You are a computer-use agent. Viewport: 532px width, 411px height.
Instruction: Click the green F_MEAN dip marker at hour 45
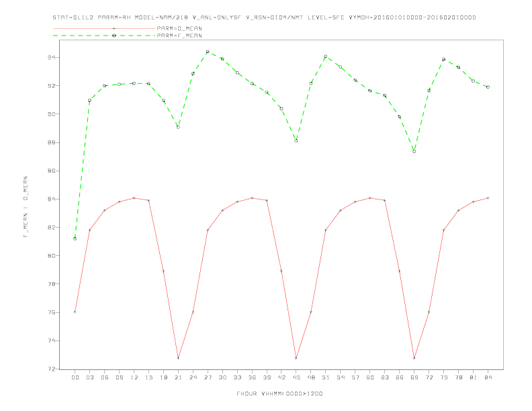296,141
